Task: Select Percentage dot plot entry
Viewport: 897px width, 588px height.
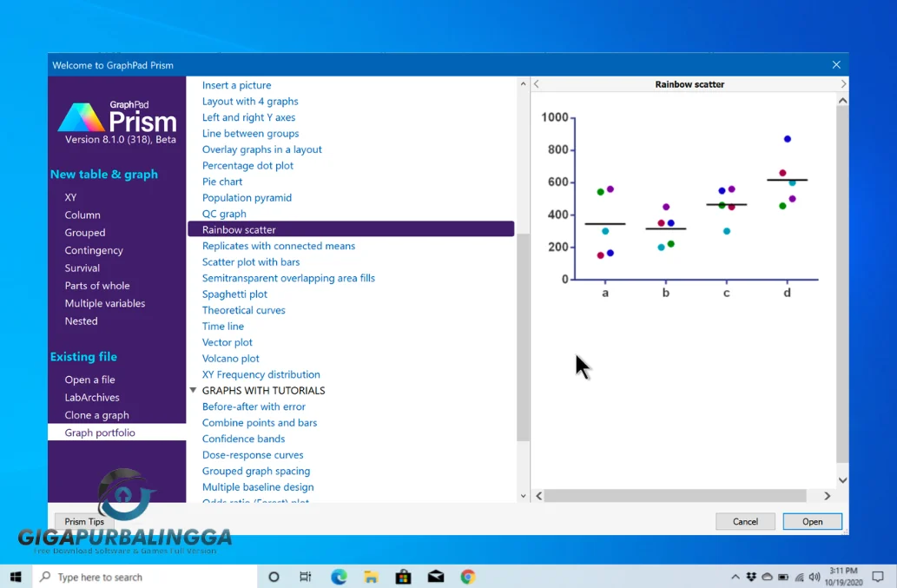Action: tap(247, 165)
